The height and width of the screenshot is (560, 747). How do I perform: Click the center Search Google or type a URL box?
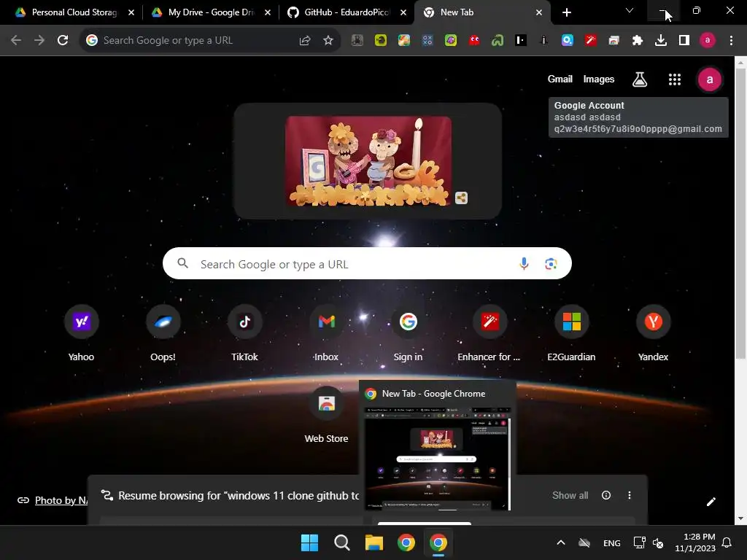[367, 263]
